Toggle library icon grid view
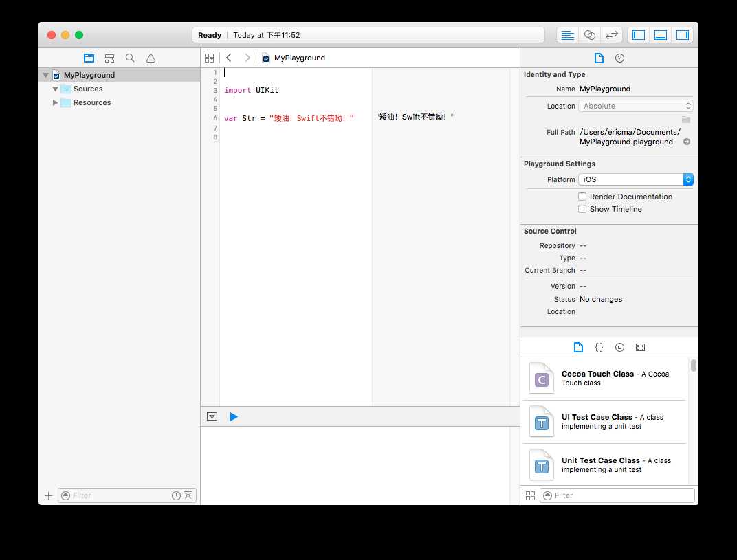The image size is (737, 560). [530, 495]
